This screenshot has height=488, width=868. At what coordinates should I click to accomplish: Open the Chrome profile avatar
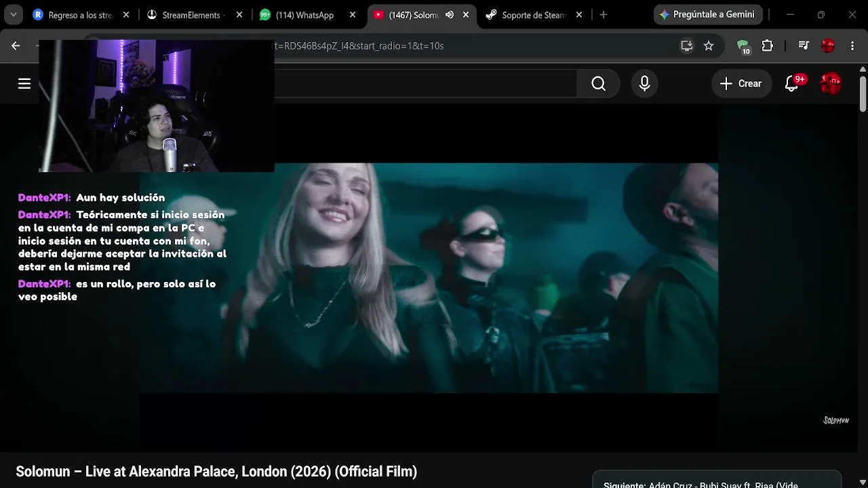[x=828, y=45]
